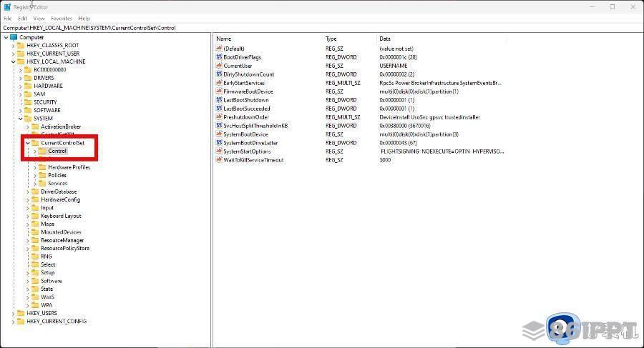Expand the HARDWARE key arrow
Image resolution: width=644 pixels, height=348 pixels.
(x=21, y=86)
